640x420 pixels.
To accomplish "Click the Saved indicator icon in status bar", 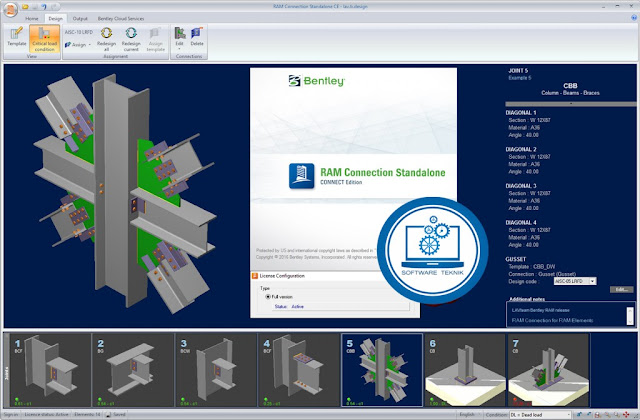I will [108, 415].
